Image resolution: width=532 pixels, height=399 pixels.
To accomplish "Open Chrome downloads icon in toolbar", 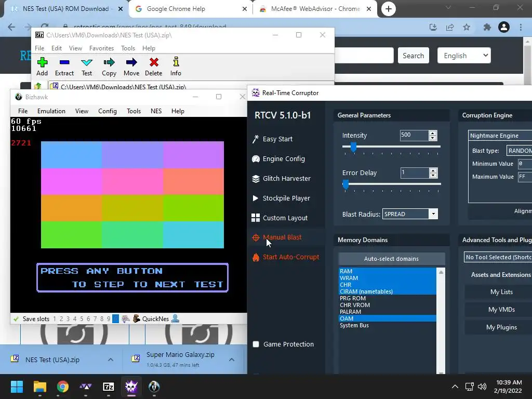I will click(x=433, y=27).
